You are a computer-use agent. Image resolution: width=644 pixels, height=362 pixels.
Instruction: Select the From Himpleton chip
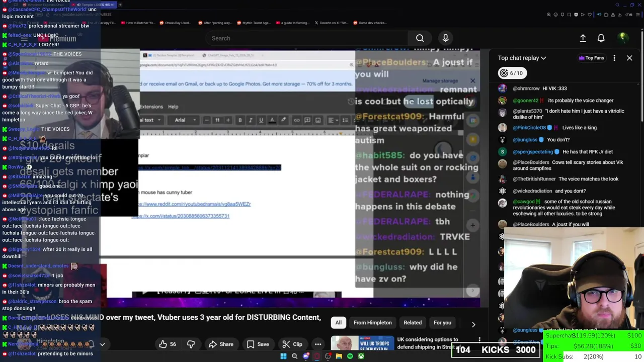coord(372,323)
